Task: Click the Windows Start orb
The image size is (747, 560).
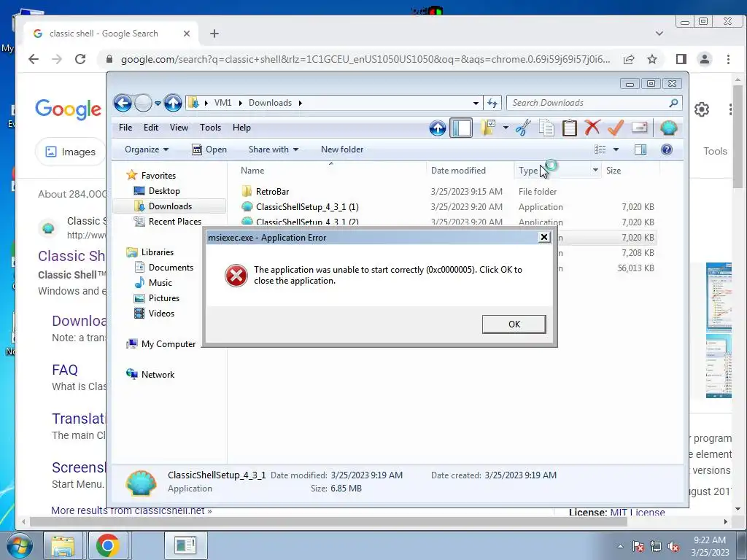Action: point(20,545)
